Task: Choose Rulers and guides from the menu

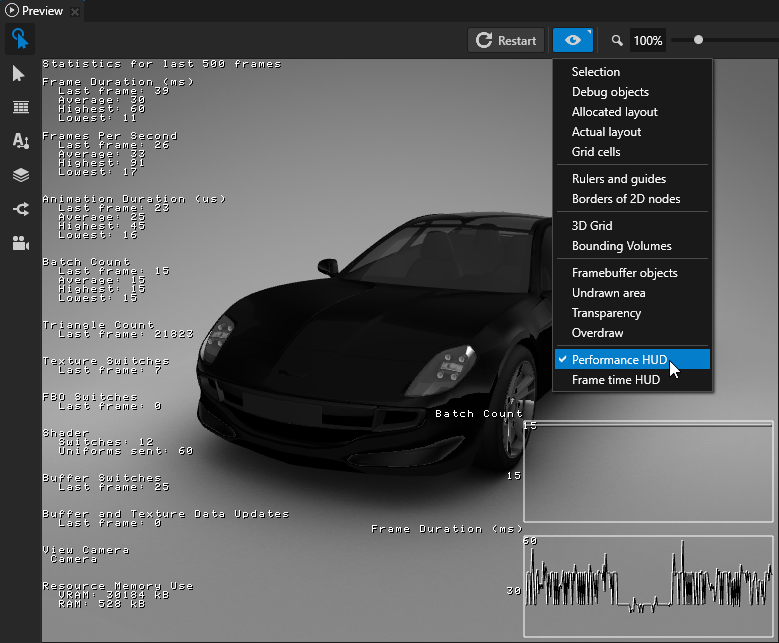Action: pyautogui.click(x=618, y=179)
